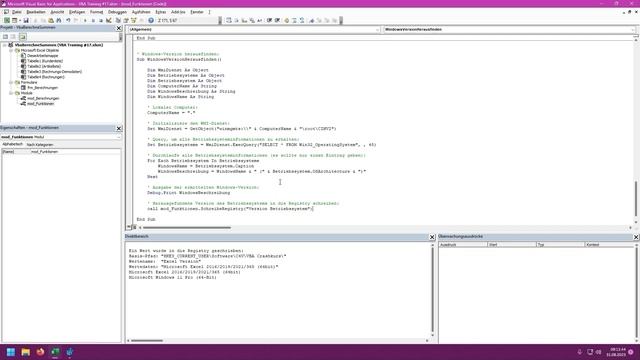The width and height of the screenshot is (640, 360).
Task: Click the Break (pause) icon
Action: click(x=93, y=20)
